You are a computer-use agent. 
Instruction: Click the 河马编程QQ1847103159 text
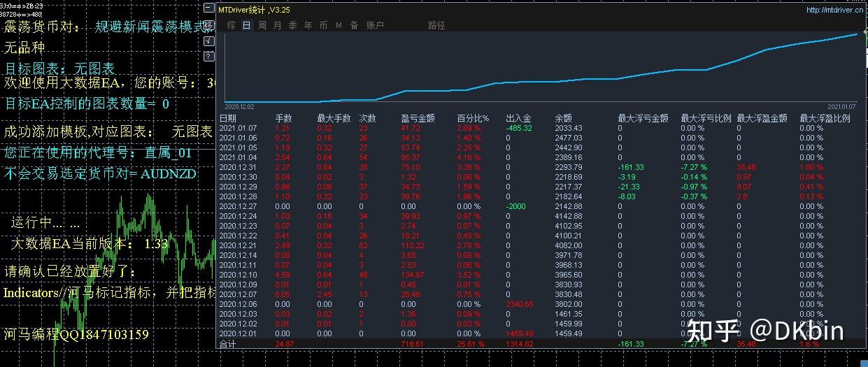coord(76,334)
